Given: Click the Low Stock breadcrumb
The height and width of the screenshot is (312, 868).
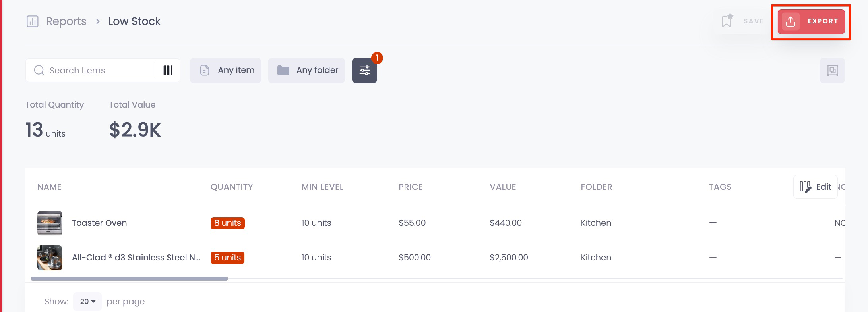Looking at the screenshot, I should point(134,21).
